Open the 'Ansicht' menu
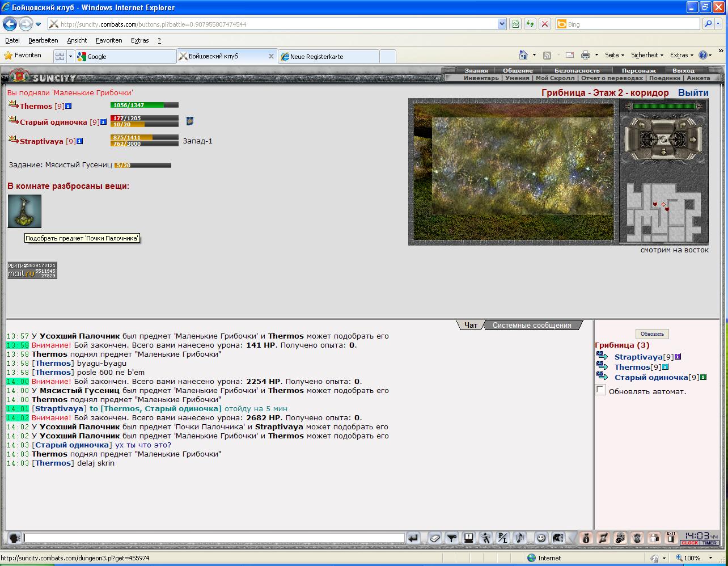 (77, 40)
